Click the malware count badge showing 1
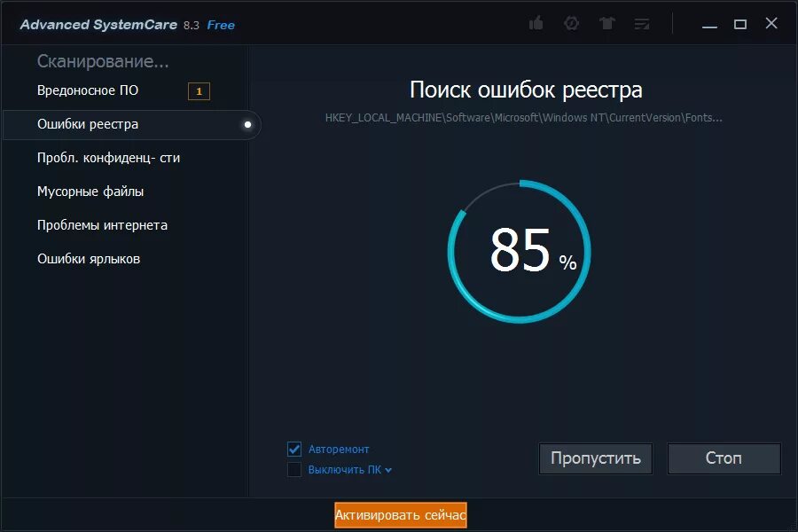This screenshot has height=532, width=798. pos(199,91)
